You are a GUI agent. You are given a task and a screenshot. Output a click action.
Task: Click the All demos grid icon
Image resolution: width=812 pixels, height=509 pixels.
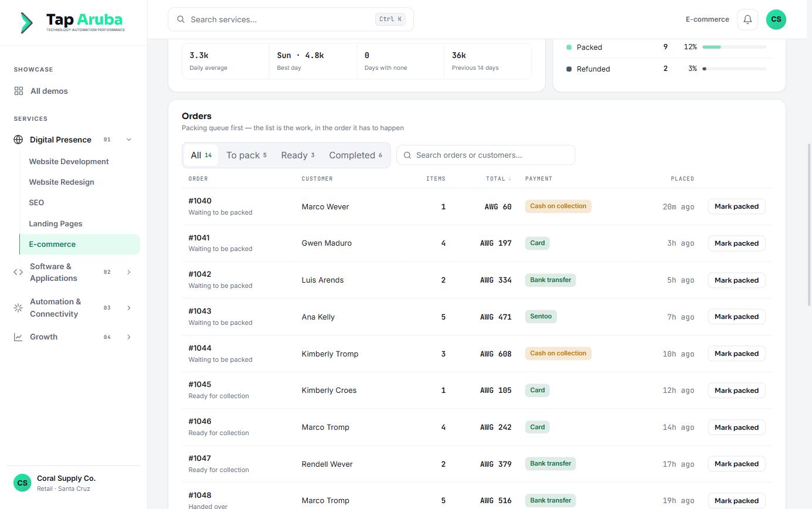point(19,91)
